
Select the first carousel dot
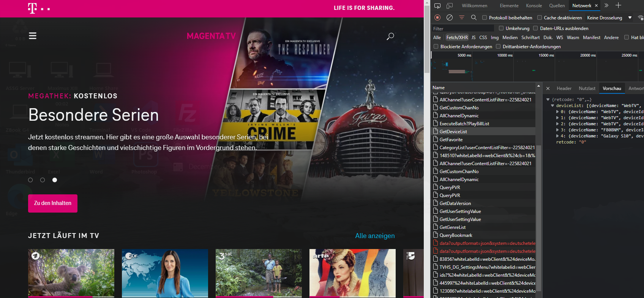30,180
